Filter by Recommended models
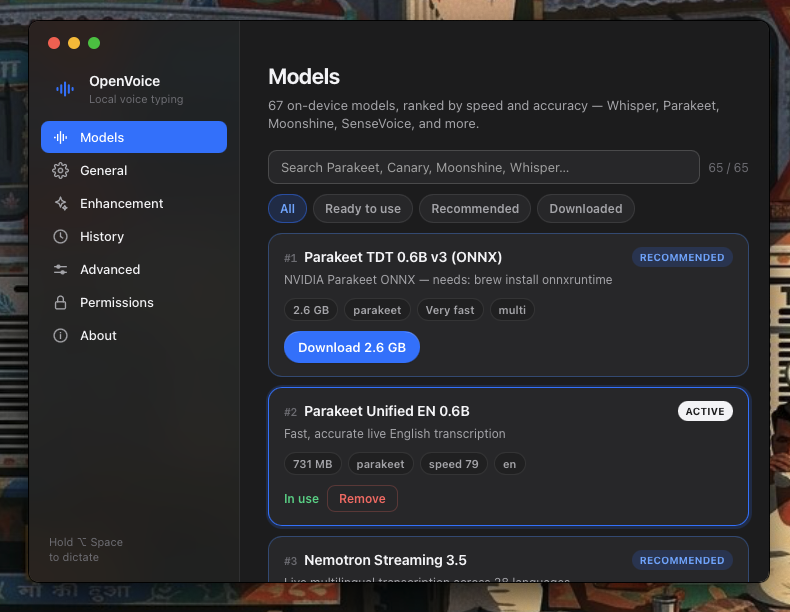790x612 pixels. pos(475,209)
